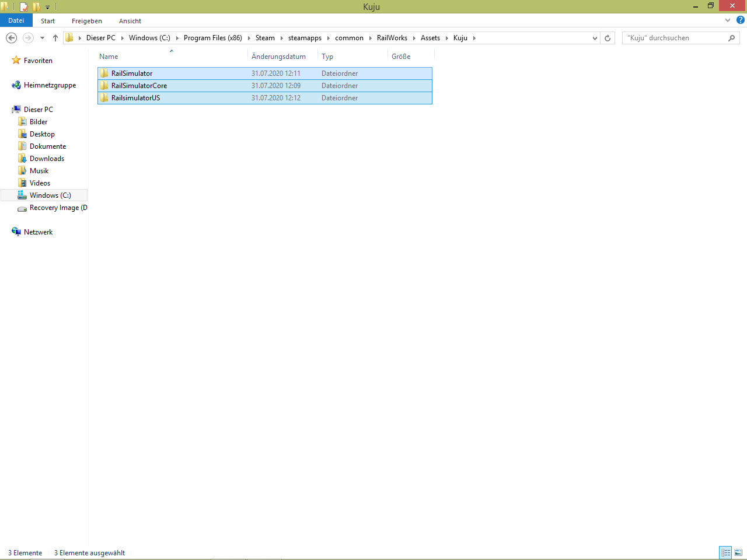
Task: Expand chevron after Kuju breadcrumb
Action: pyautogui.click(x=474, y=38)
